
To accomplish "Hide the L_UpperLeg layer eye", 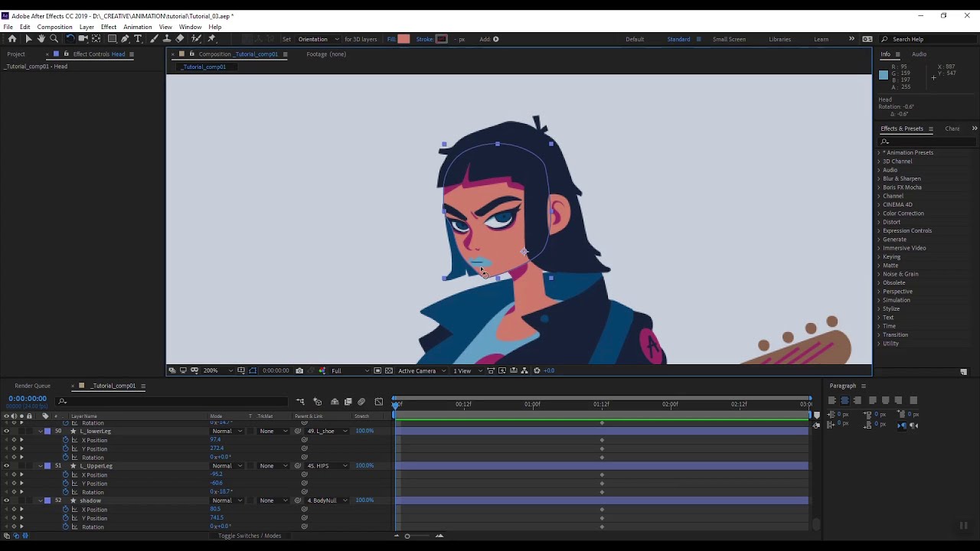I will 6,465.
